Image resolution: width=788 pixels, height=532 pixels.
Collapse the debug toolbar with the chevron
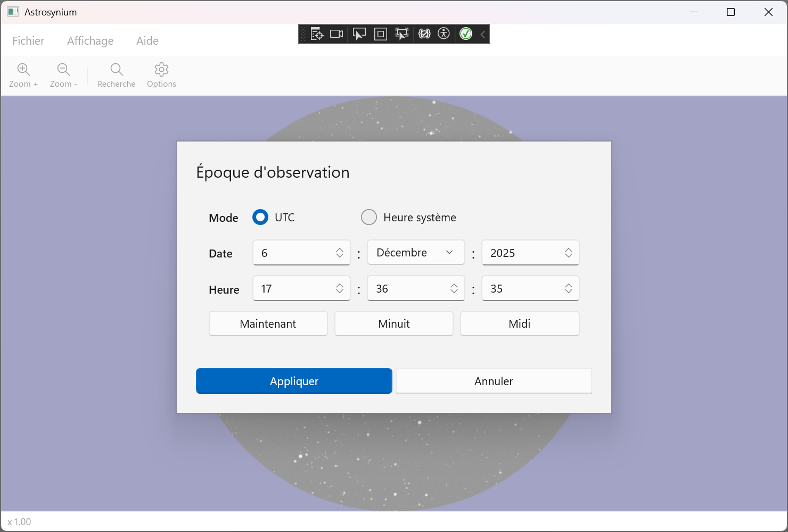click(x=483, y=34)
